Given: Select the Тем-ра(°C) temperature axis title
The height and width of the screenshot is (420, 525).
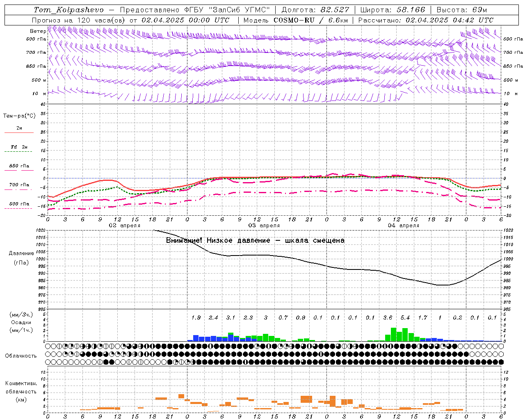Looking at the screenshot, I should [x=19, y=116].
